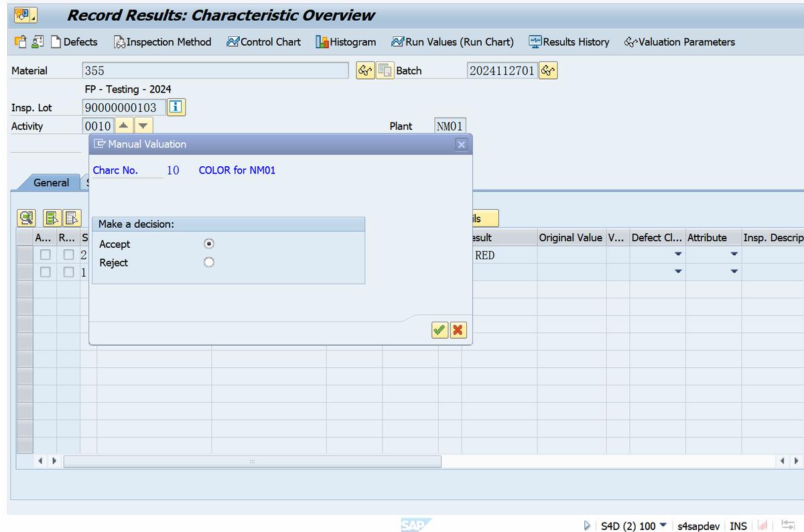
Task: Open Attribute dropdown in the second row
Action: 734,271
